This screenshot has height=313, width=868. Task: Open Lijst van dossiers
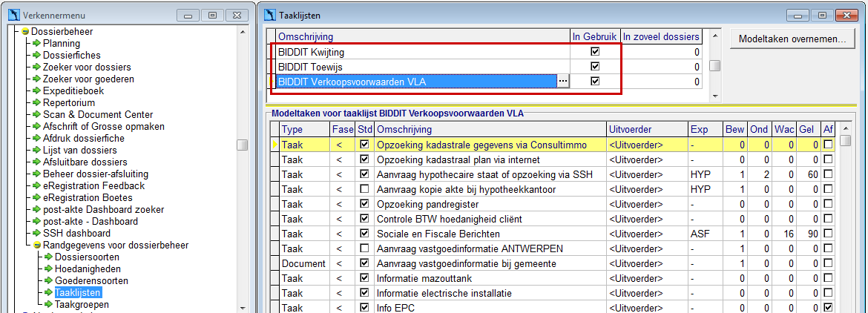tap(79, 151)
